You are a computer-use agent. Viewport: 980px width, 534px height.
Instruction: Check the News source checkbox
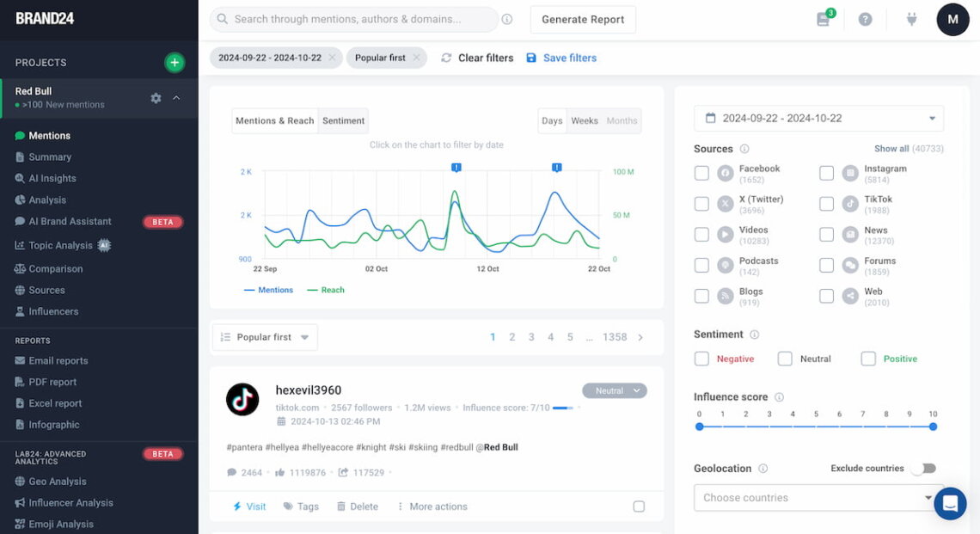click(826, 235)
